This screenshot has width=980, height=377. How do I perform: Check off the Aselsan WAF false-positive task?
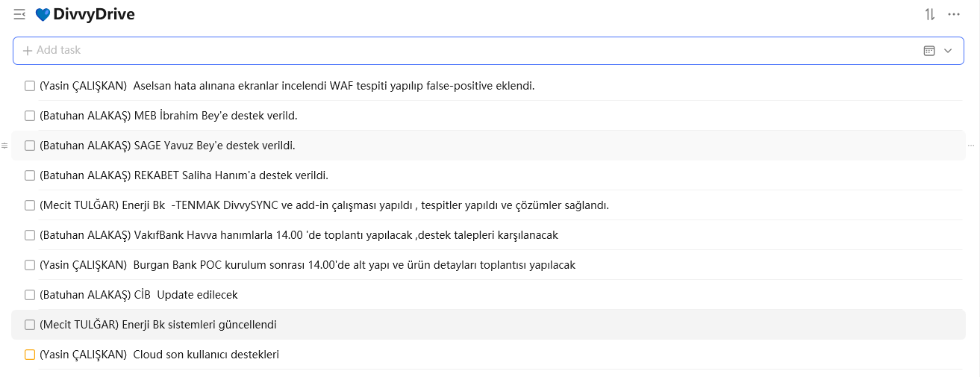(x=30, y=86)
